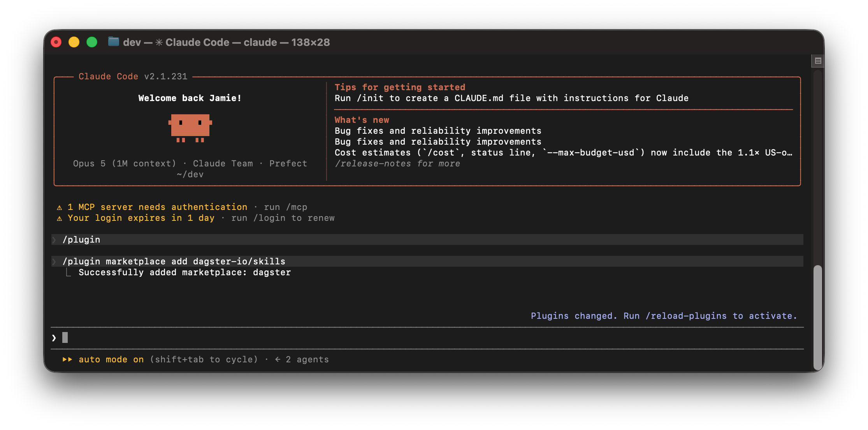Click 'Successfully added marketplace: dagster' output line
The height and width of the screenshot is (430, 868).
point(185,273)
